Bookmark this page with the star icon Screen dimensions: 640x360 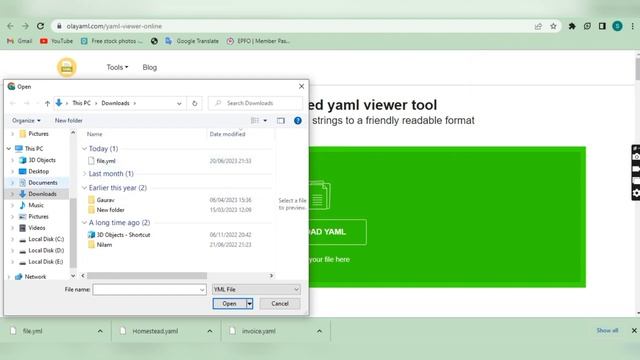point(553,26)
